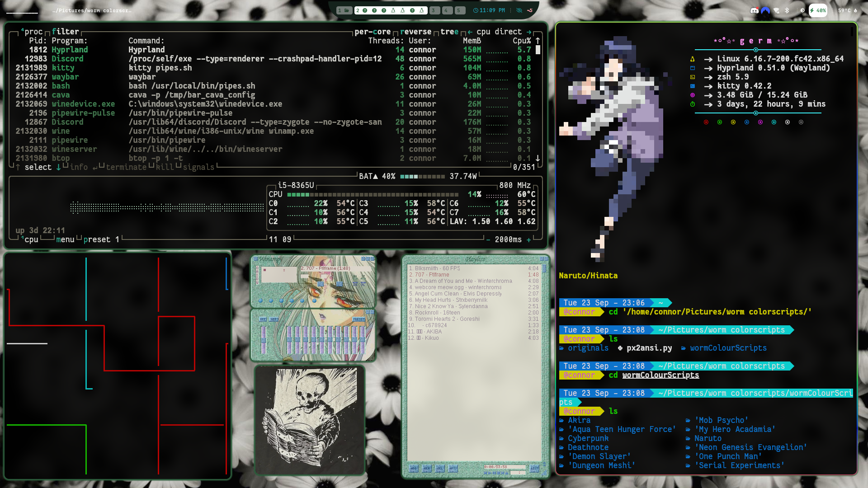Click the eject icon in playlist window
Screen dimensions: 868x488
tap(507, 473)
